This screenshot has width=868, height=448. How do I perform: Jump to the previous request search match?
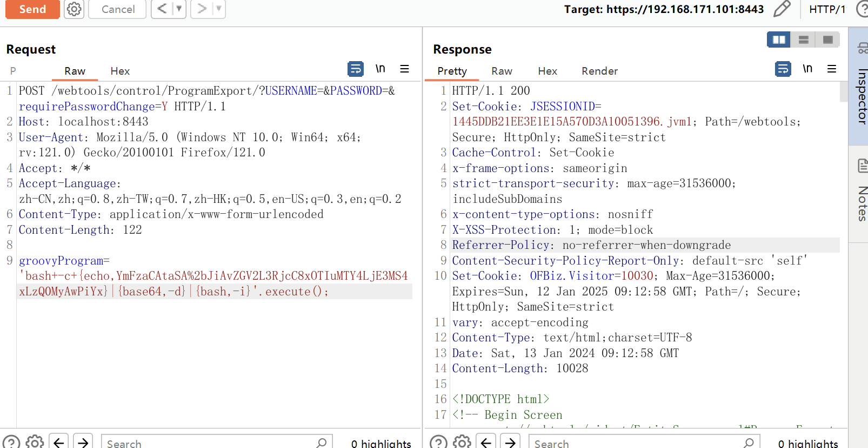click(x=59, y=442)
